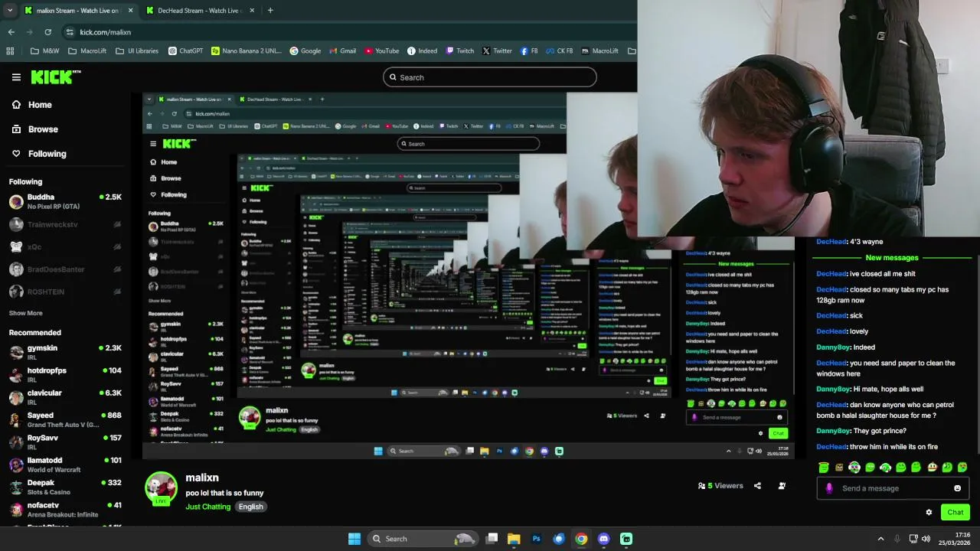Open xQc channel in Following list
Viewport: 980px width, 551px height.
point(65,246)
